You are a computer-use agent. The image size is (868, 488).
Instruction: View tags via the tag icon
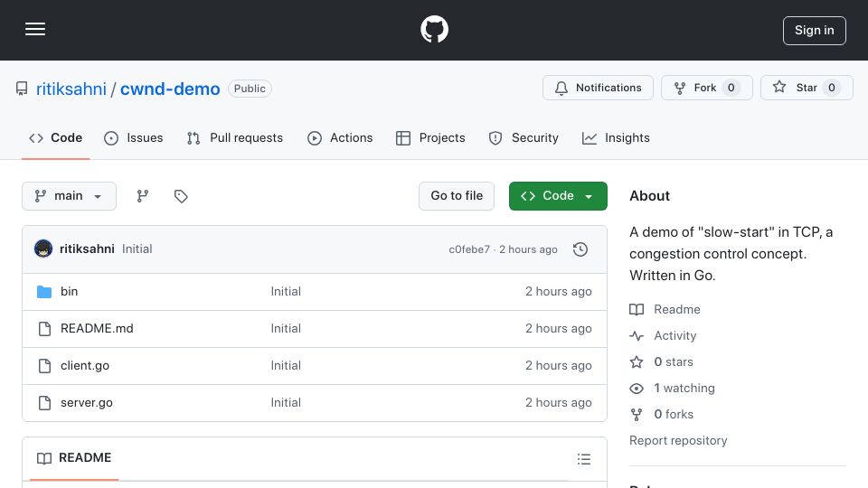(x=181, y=196)
